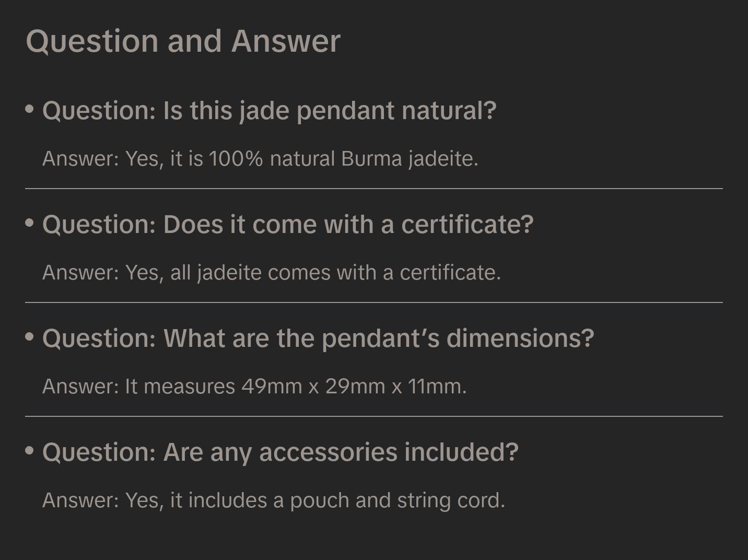Click '100%' in the first answer
The height and width of the screenshot is (560, 748).
(236, 159)
